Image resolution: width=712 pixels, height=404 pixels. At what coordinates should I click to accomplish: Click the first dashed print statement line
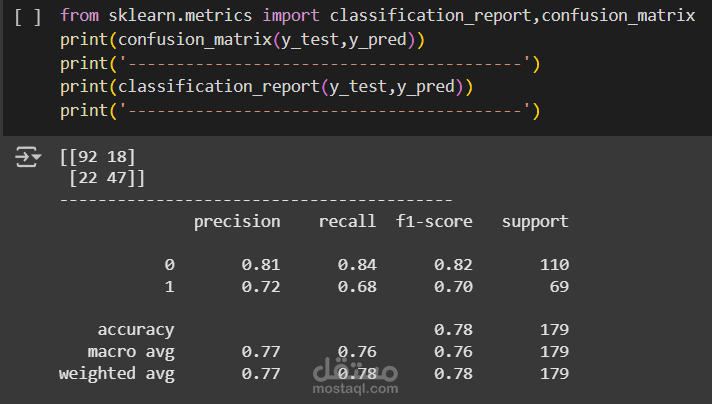click(300, 64)
